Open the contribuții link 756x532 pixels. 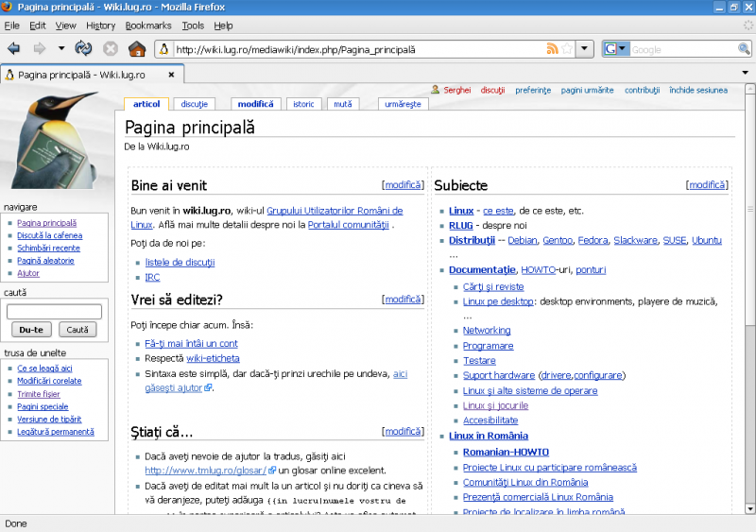(x=643, y=90)
